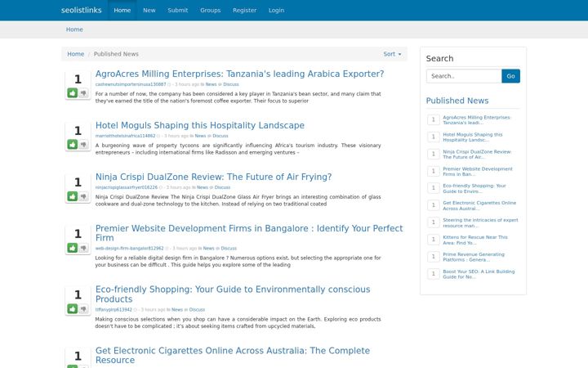This screenshot has height=368, width=588.
Task: Click Discuss under AgroAcres post
Action: [x=231, y=84]
